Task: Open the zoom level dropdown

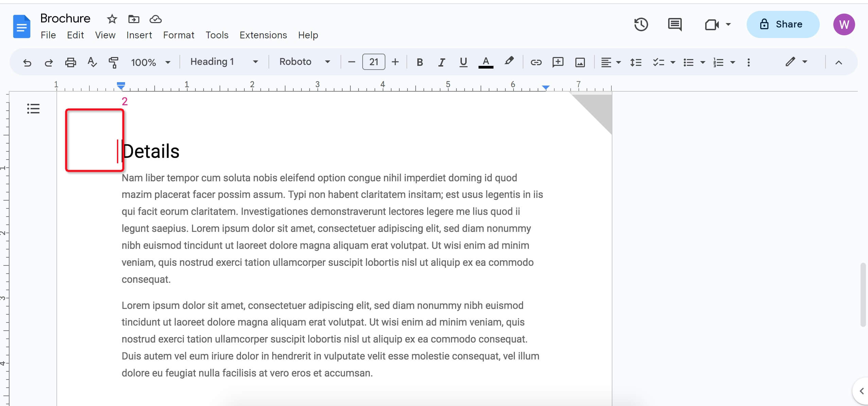Action: pos(151,62)
